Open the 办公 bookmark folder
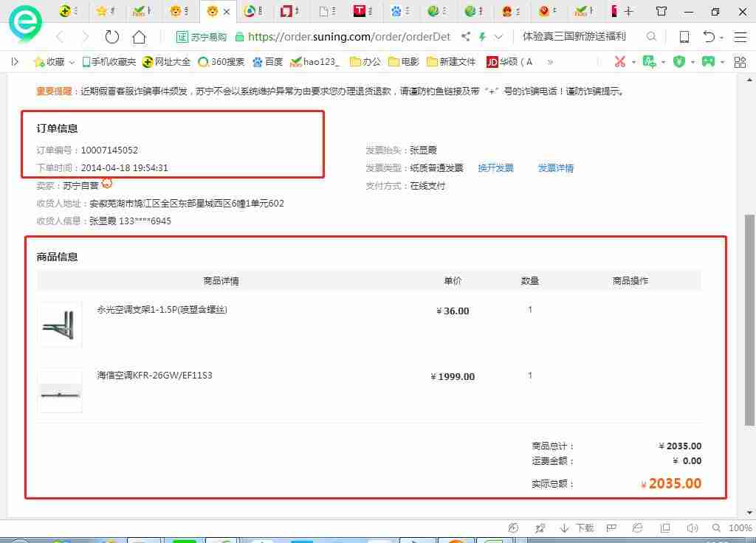The image size is (756, 543). [x=365, y=62]
